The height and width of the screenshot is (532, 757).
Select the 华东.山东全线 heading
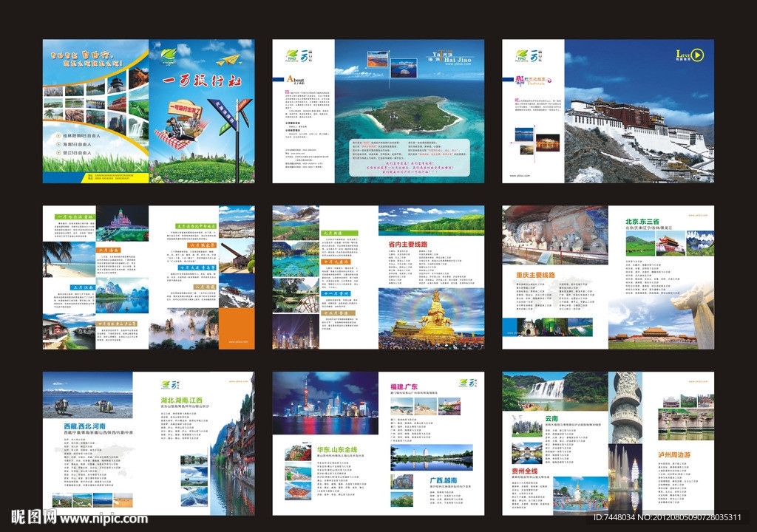(x=337, y=450)
